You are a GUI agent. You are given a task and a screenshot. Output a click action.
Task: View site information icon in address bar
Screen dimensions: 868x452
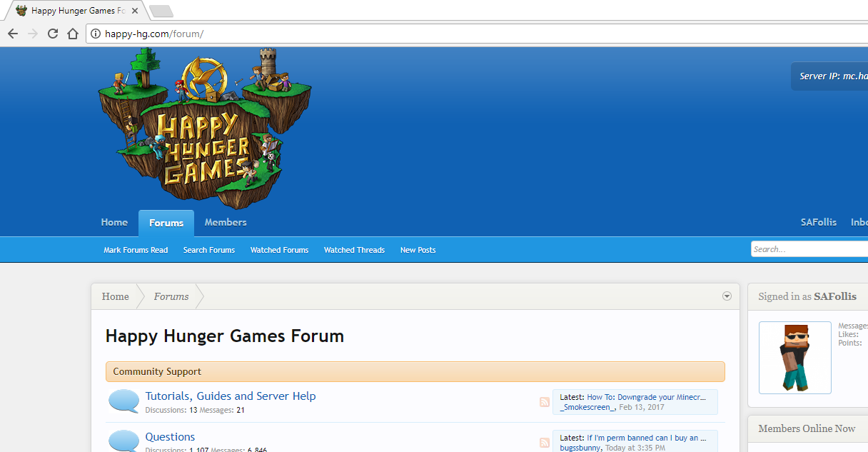96,34
